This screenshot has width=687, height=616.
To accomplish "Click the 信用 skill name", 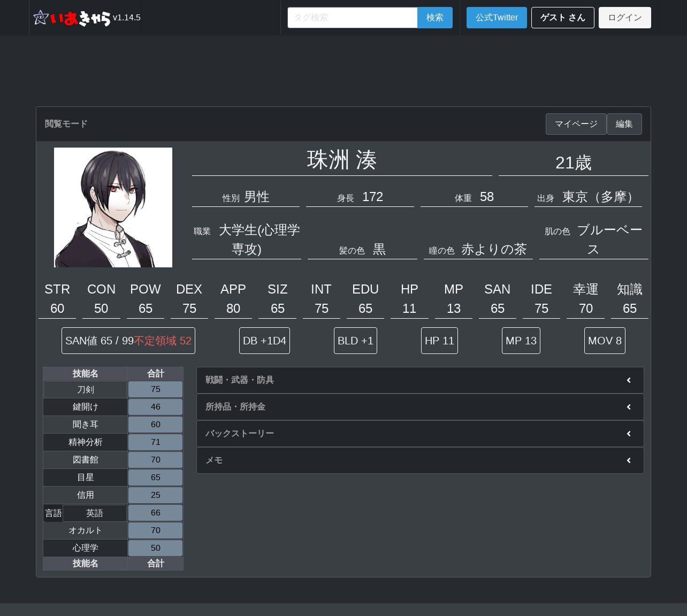I will pos(85,495).
